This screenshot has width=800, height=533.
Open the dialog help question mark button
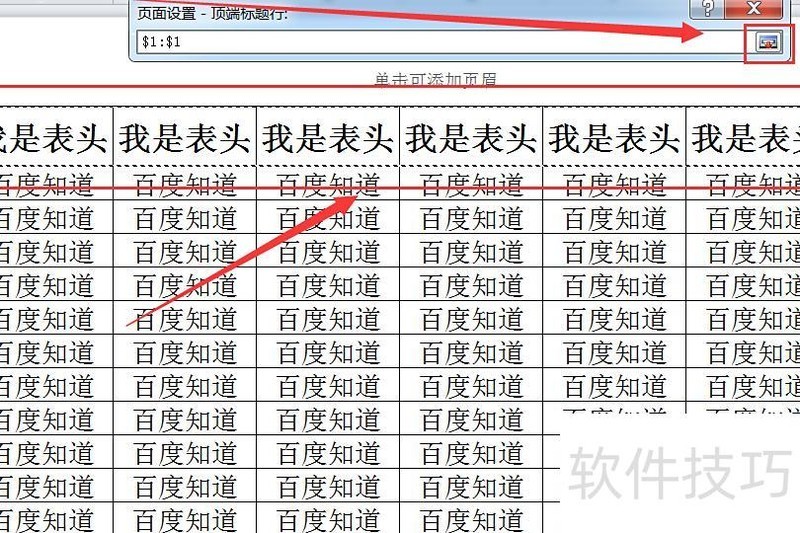(x=707, y=9)
